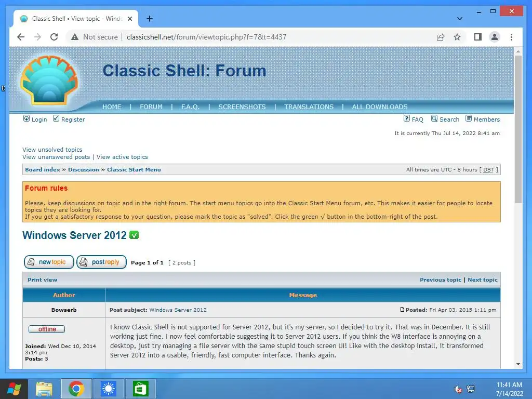This screenshot has width=532, height=399.
Task: Open Print view link
Action: coord(43,280)
